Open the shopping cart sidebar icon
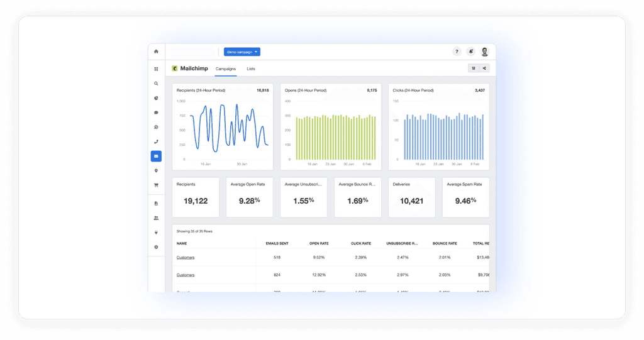This screenshot has height=340, width=644. (x=156, y=185)
